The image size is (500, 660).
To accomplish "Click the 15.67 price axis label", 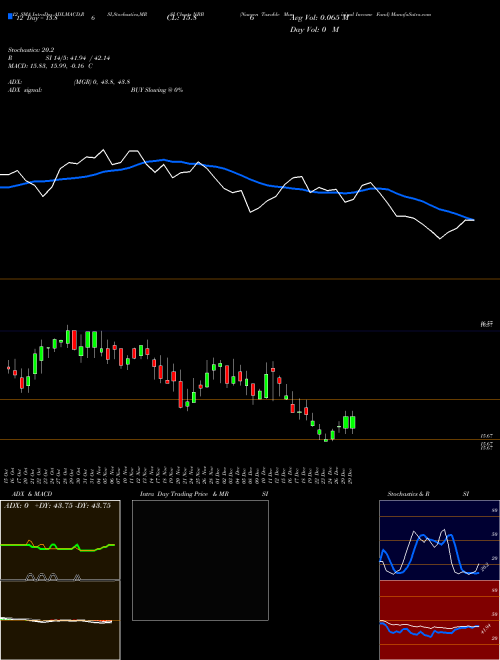I will click(x=487, y=436).
